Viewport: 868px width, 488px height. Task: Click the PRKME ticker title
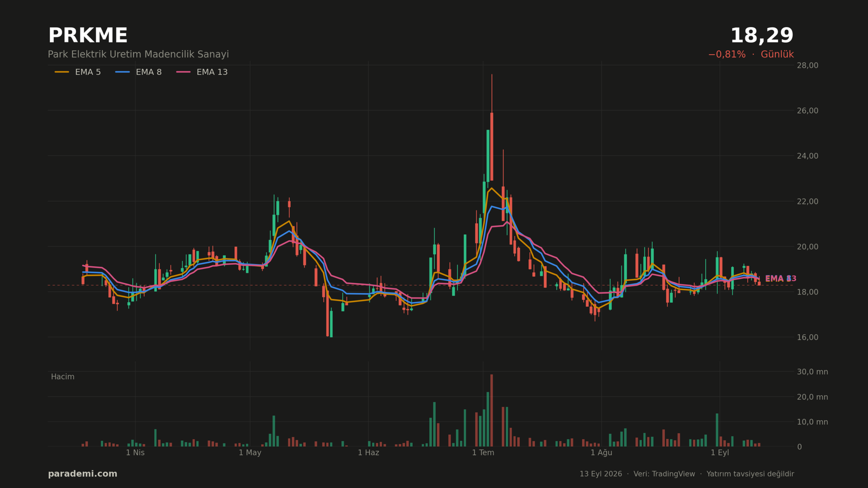tap(88, 36)
